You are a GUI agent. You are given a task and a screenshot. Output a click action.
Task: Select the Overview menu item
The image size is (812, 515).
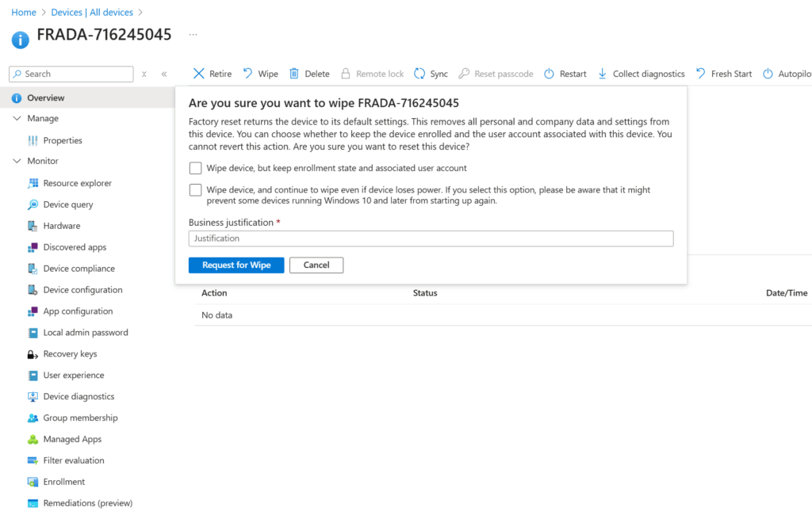click(46, 97)
